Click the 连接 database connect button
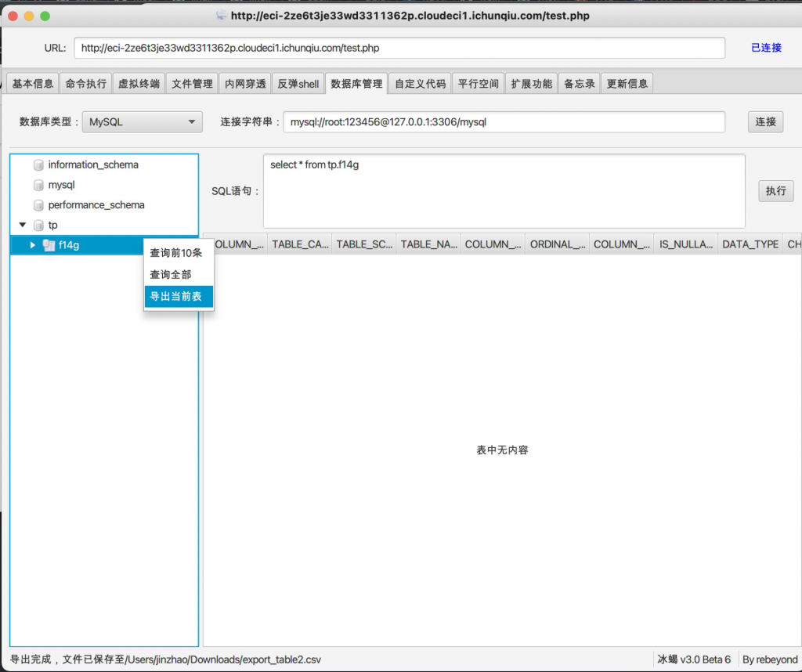802x672 pixels. 765,122
